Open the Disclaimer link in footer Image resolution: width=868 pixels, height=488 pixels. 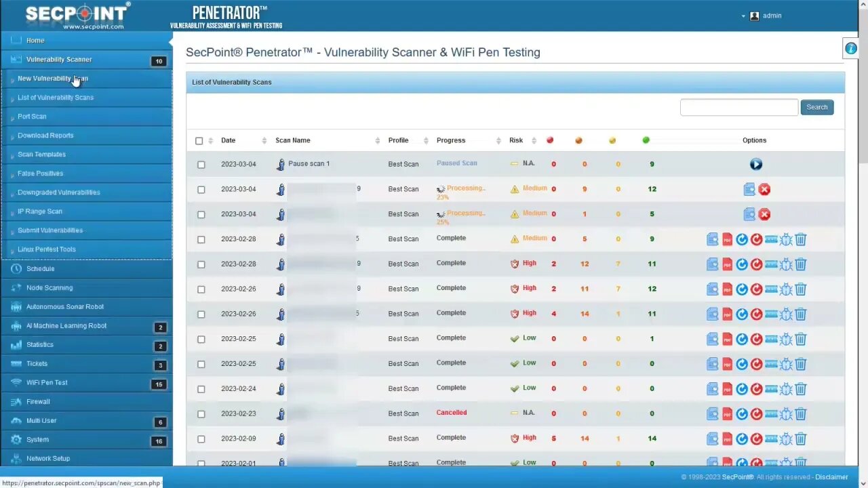point(831,477)
